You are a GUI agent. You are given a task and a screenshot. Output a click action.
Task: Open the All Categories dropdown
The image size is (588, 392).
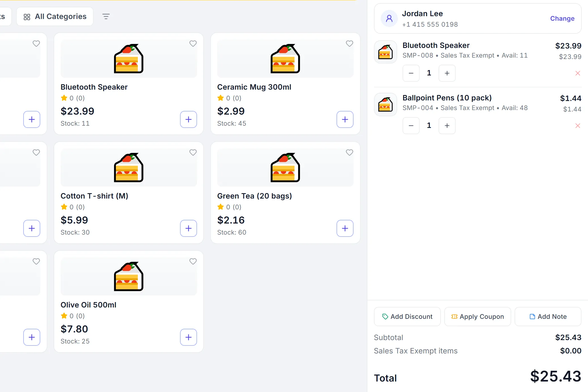pyautogui.click(x=55, y=16)
